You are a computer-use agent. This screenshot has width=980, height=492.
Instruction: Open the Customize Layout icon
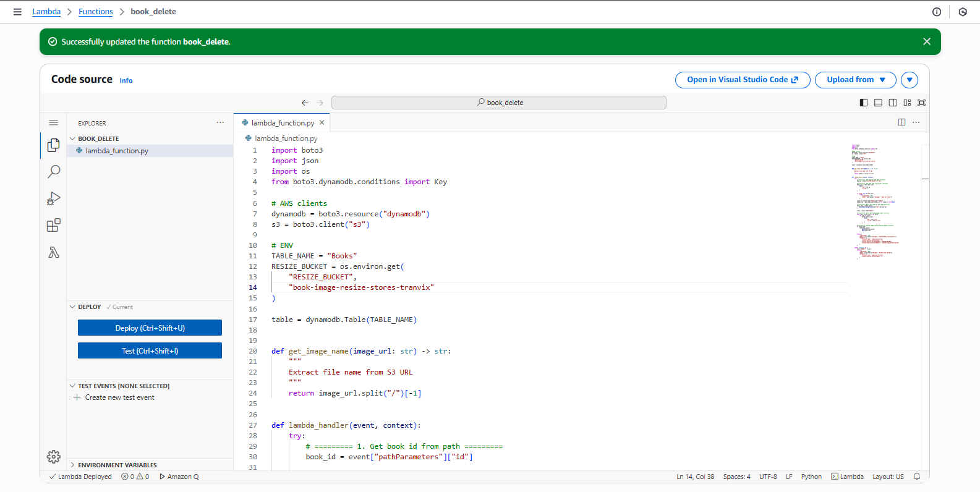907,103
